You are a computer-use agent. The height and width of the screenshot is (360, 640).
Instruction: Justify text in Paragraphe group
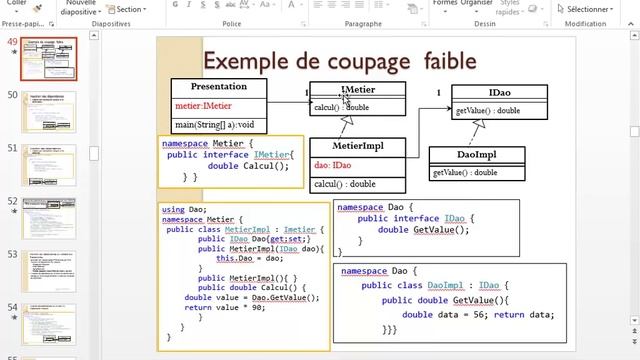[360, 4]
